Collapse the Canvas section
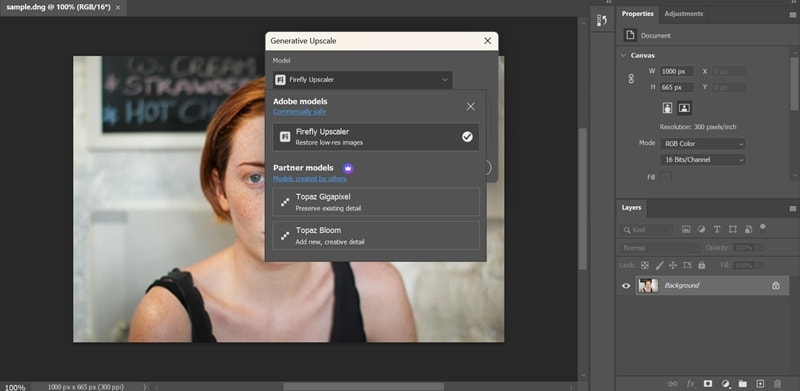 tap(623, 55)
